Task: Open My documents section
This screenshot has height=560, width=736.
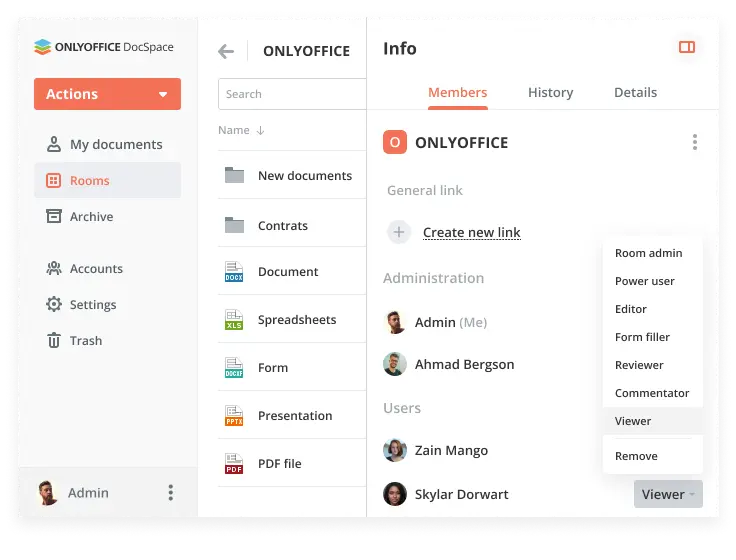Action: 107,144
